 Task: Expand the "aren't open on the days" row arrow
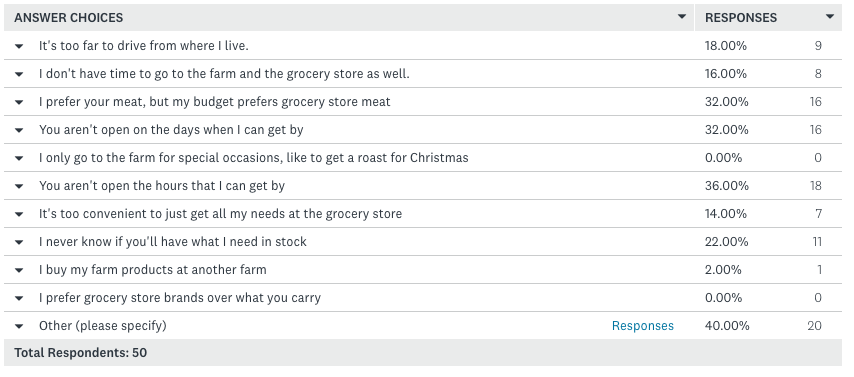tap(19, 130)
